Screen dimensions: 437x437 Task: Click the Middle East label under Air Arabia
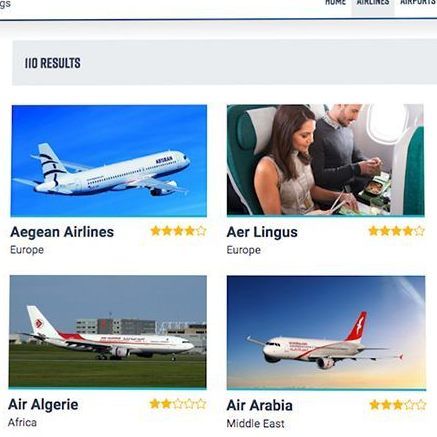[x=256, y=424]
